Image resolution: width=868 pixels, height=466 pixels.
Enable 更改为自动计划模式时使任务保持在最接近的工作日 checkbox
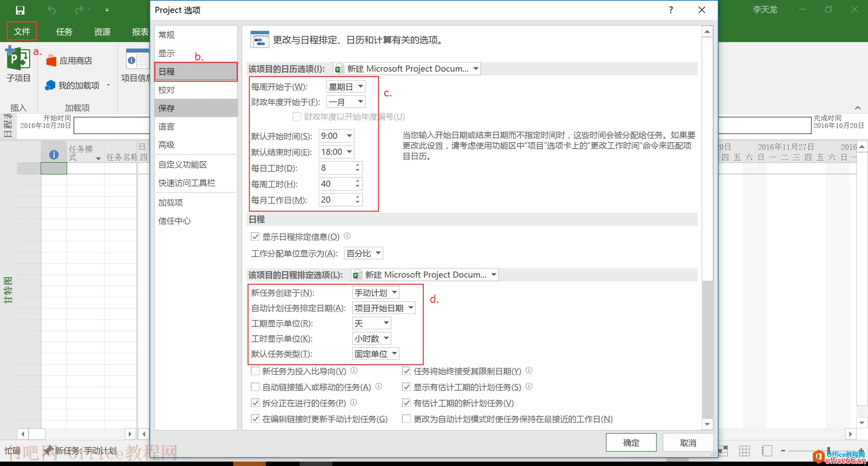[406, 419]
